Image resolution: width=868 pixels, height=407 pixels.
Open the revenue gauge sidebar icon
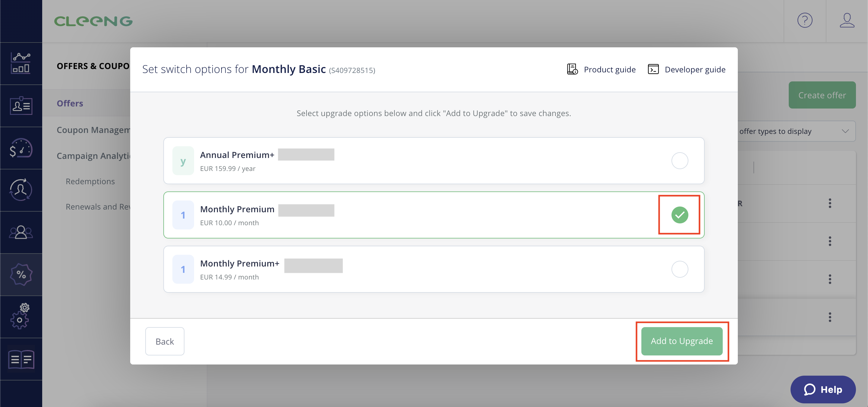pyautogui.click(x=21, y=148)
